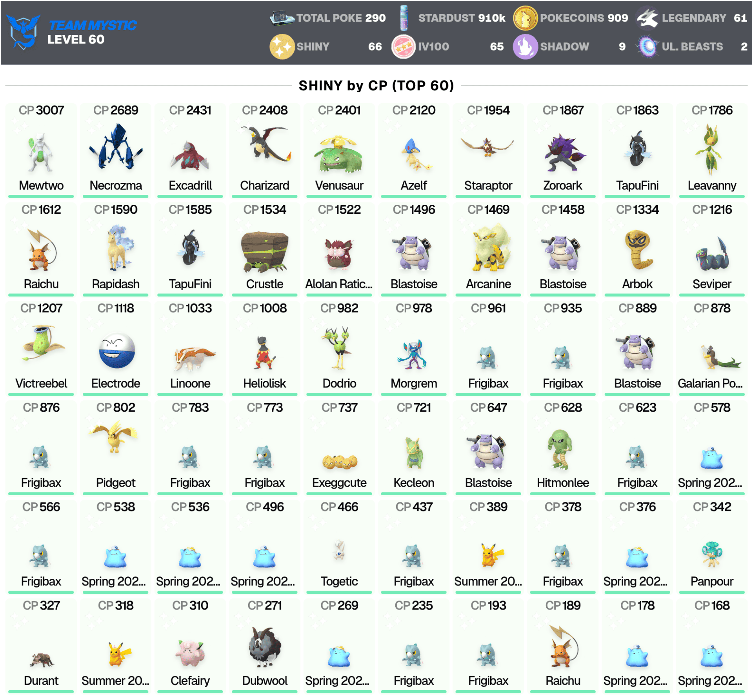Image resolution: width=753 pixels, height=700 pixels.
Task: Click the Ultra Beasts wormhole icon
Action: coord(647,46)
